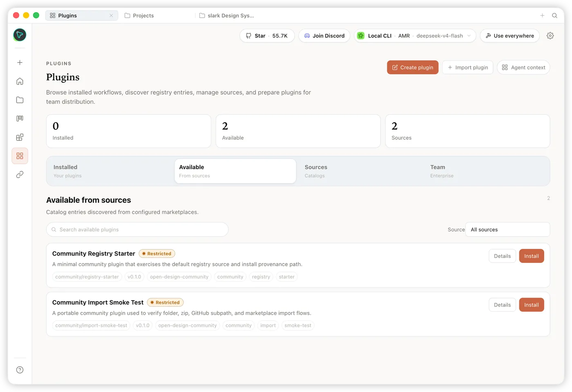The image size is (572, 392).
Task: Open Home from the sidebar house icon
Action: point(20,81)
